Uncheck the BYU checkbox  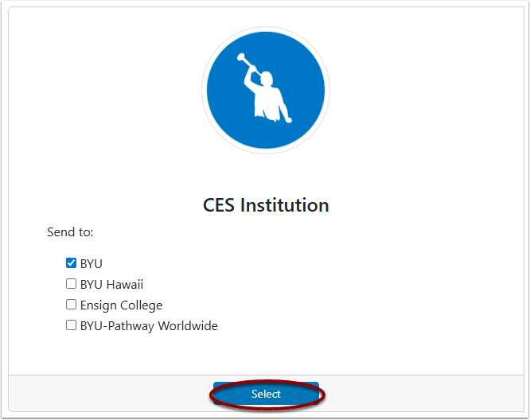point(71,262)
